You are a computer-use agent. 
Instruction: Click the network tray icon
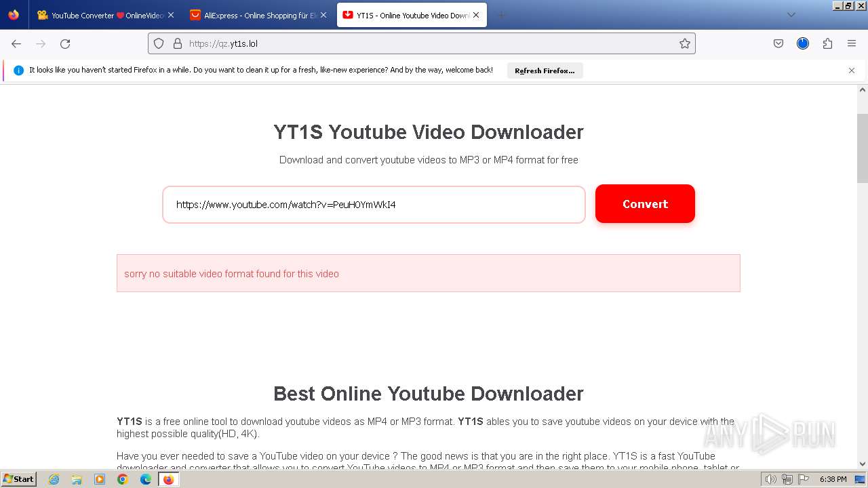coord(787,479)
